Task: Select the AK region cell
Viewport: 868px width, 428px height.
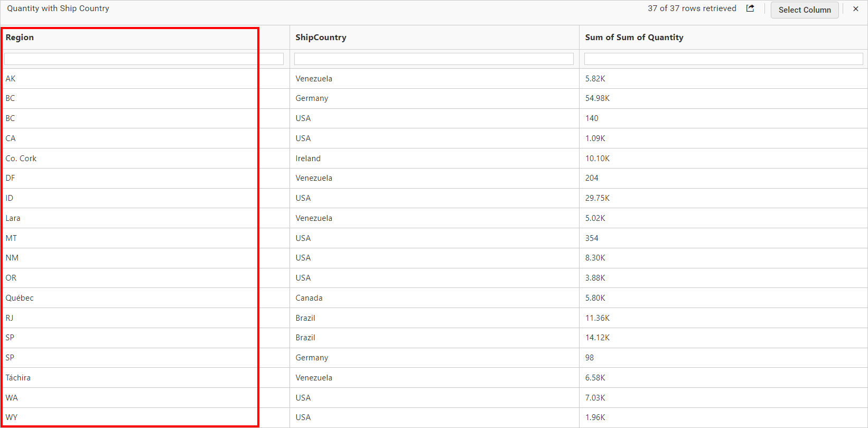Action: point(11,79)
